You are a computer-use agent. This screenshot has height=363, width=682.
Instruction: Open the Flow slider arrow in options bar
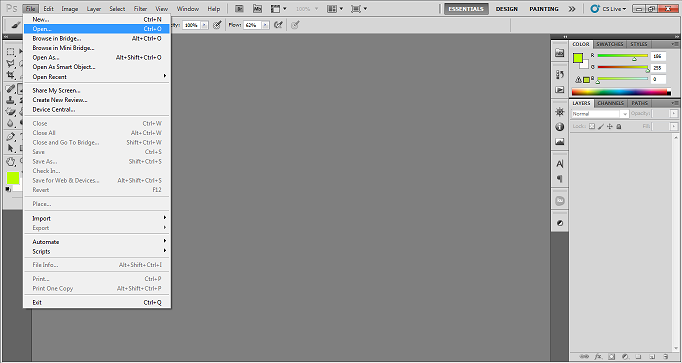click(x=265, y=25)
